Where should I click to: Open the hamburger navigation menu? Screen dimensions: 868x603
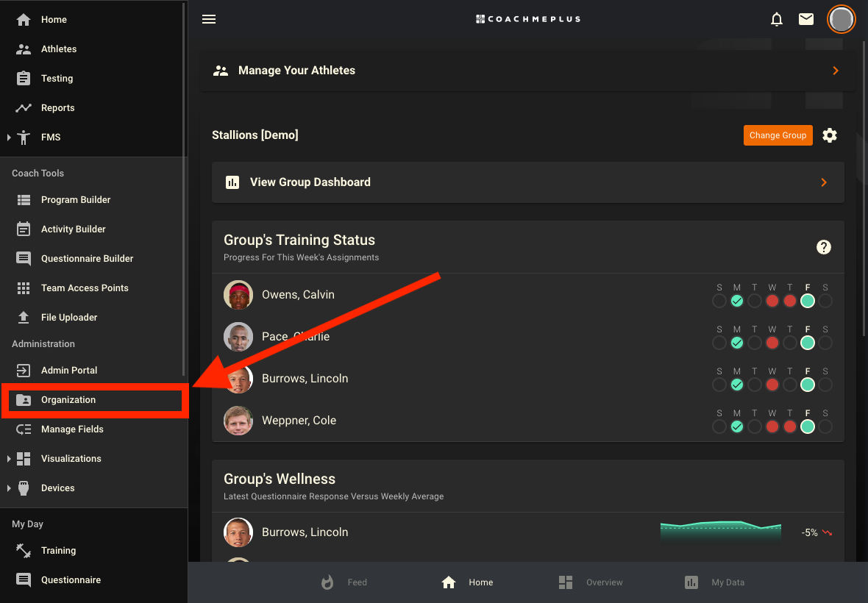(209, 19)
